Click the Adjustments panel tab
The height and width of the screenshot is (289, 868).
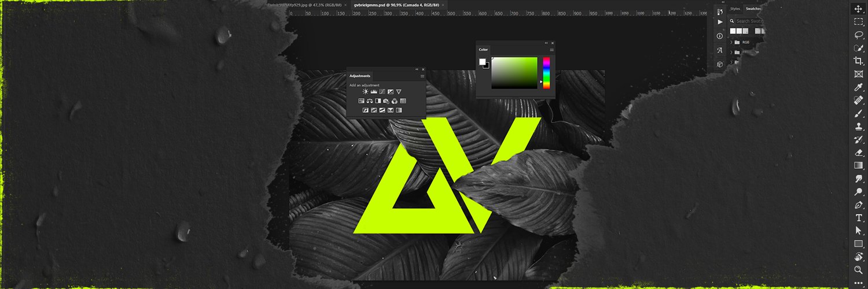[360, 76]
